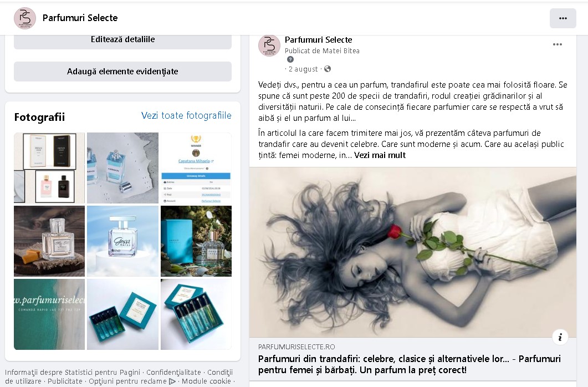Click the AdChoices icon near Opțiuni pentru reclame
Screen dimensions: 588x387
[172, 381]
